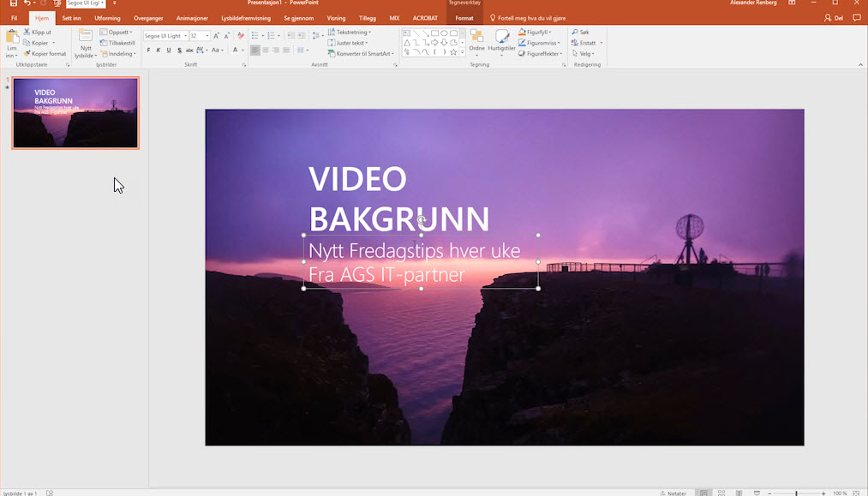Toggle bold (F) formatting
868x496 pixels.
[x=148, y=51]
